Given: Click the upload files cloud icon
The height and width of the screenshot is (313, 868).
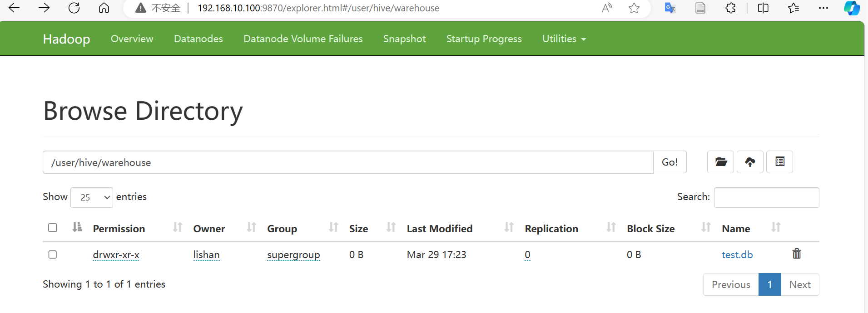Looking at the screenshot, I should pos(750,162).
